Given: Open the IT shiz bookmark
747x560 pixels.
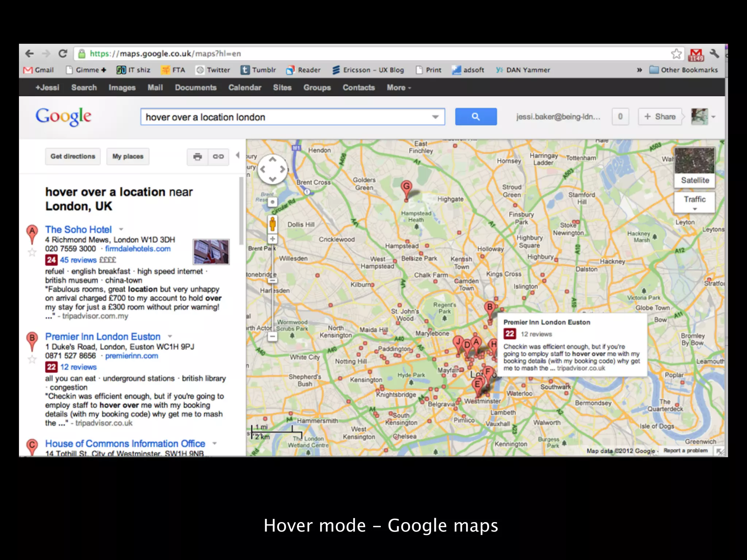Looking at the screenshot, I should (133, 70).
